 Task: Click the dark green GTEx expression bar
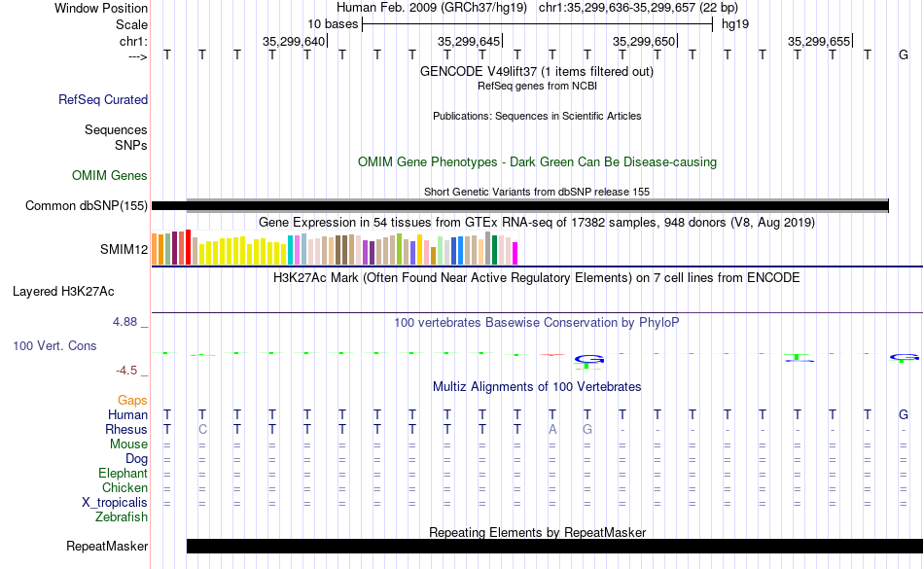click(494, 250)
